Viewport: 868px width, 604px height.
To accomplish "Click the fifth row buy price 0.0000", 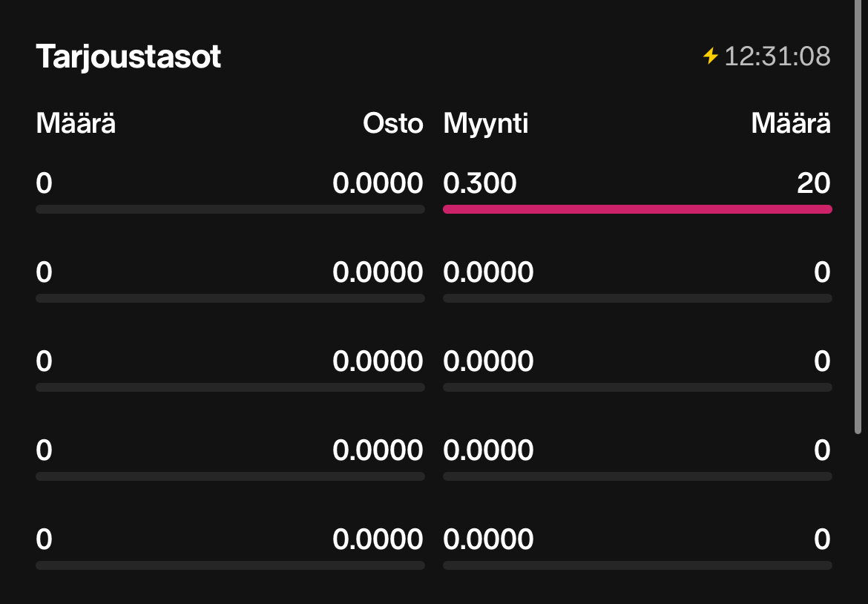I will click(378, 539).
